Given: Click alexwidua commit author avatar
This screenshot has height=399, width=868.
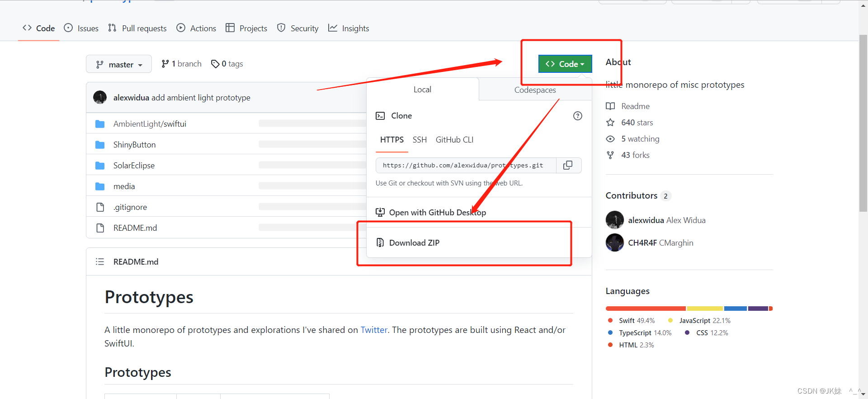Looking at the screenshot, I should (100, 97).
